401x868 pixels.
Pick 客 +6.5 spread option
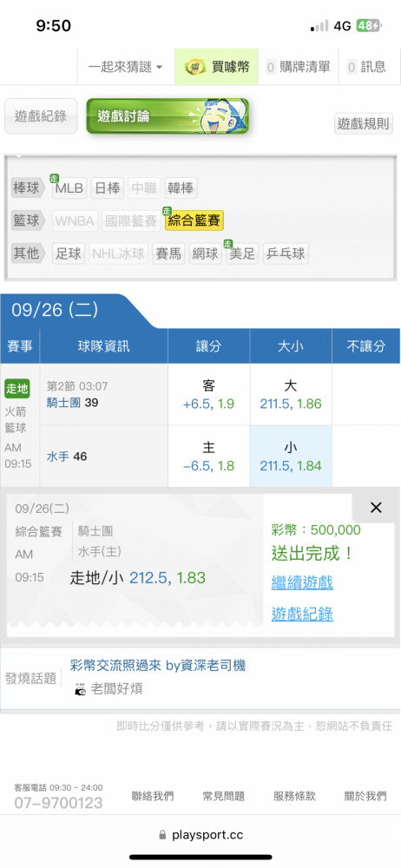[x=209, y=395]
